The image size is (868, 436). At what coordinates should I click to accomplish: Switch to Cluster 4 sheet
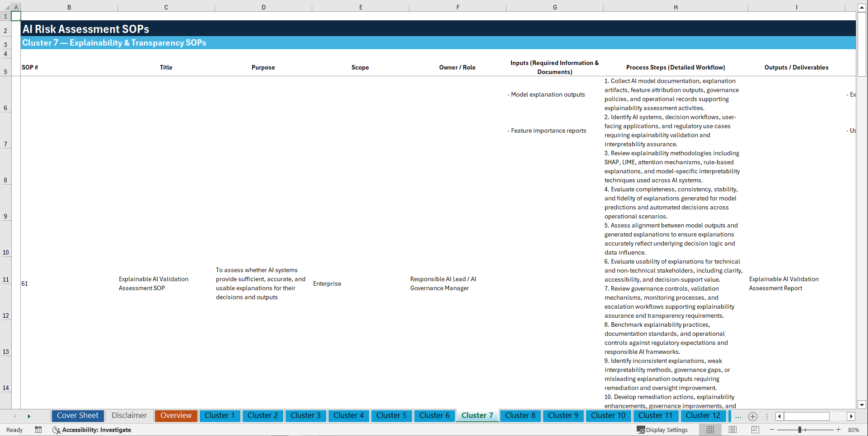[348, 416]
